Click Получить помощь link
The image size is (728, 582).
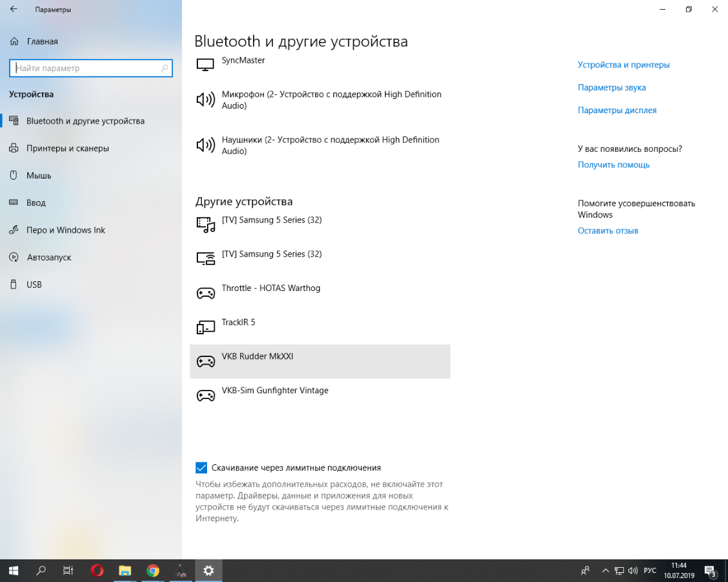[x=613, y=165]
